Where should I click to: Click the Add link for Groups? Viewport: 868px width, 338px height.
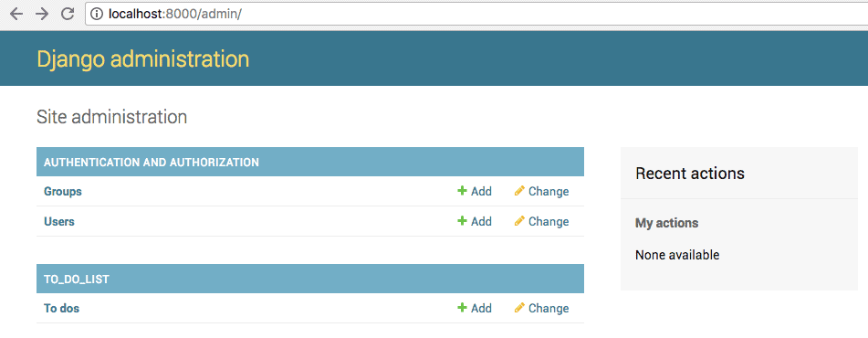481,192
